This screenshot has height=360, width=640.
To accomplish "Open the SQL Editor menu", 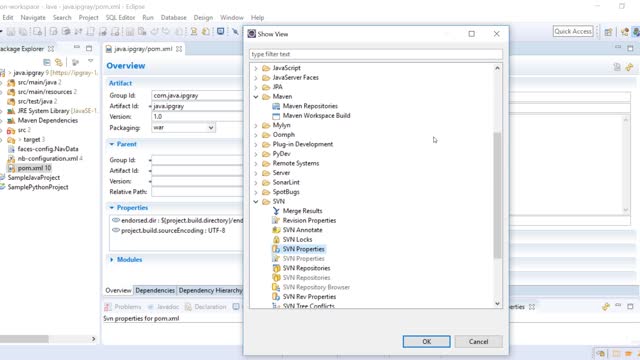I will tap(120, 18).
